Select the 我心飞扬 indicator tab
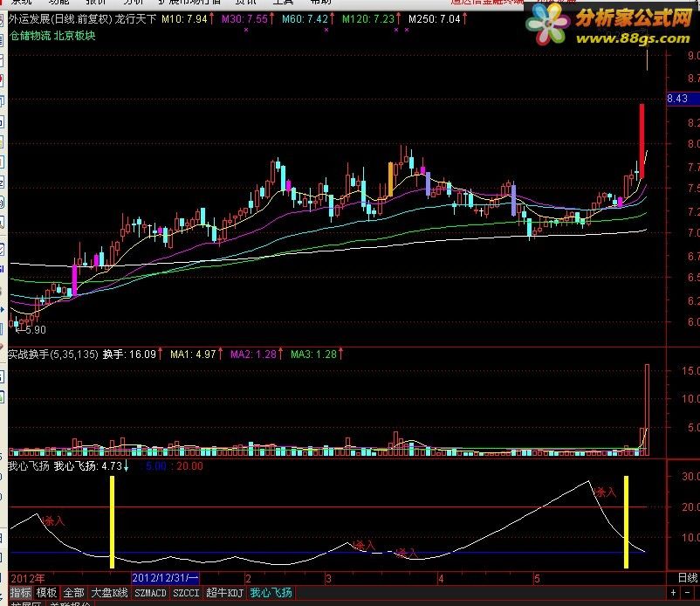700x606 pixels. (271, 593)
